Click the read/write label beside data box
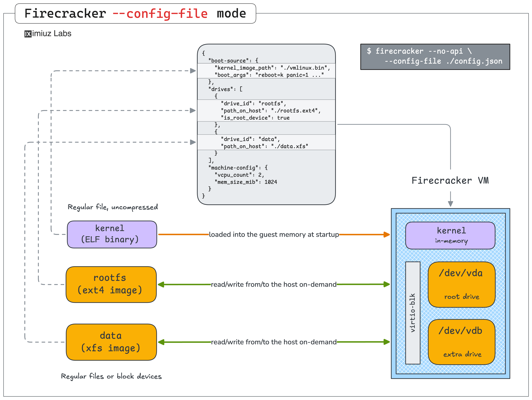 point(274,342)
